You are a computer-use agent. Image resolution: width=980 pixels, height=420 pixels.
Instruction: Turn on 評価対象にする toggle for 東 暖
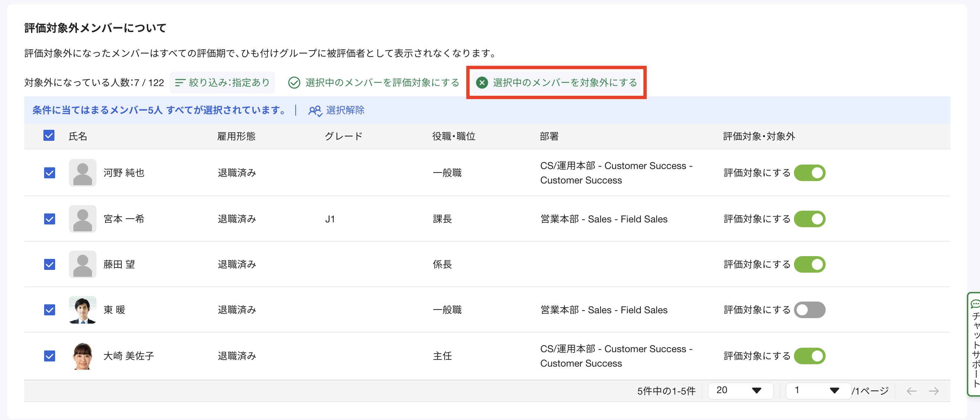click(x=809, y=310)
